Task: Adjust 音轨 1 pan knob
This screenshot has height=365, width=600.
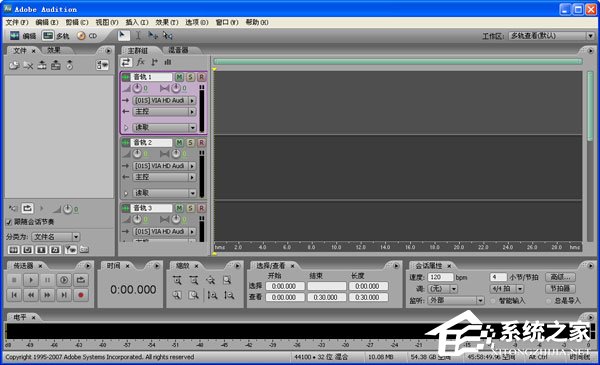Action: pyautogui.click(x=176, y=88)
